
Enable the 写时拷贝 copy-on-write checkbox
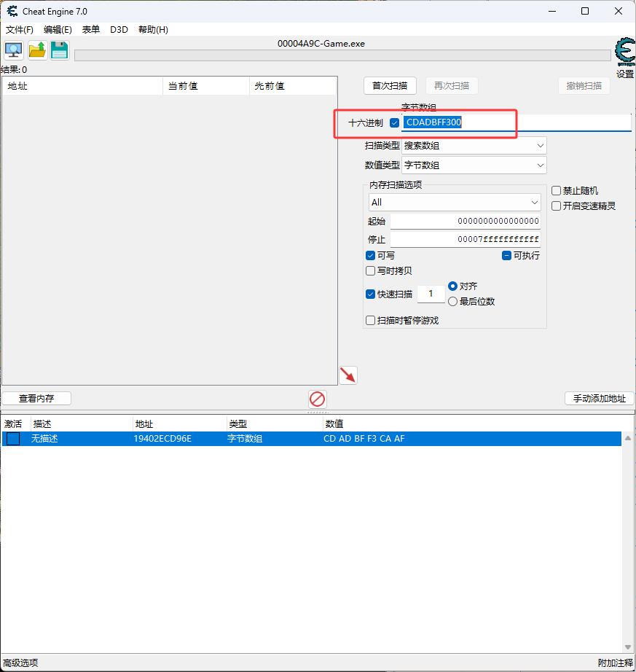(371, 271)
